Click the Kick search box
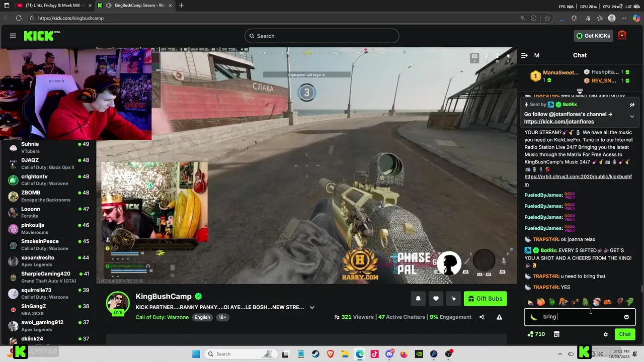 [322, 36]
